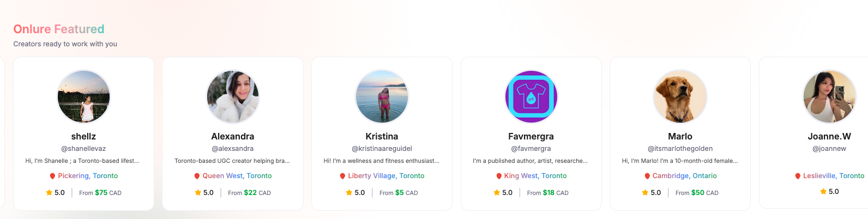Open shellz's profile photo
This screenshot has width=868, height=219.
(x=83, y=96)
